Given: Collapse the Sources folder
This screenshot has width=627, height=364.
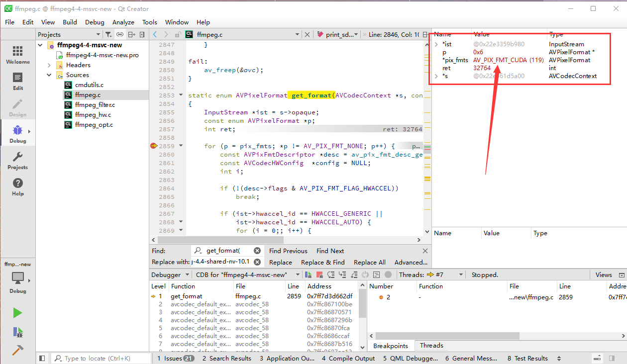Looking at the screenshot, I should (x=49, y=75).
